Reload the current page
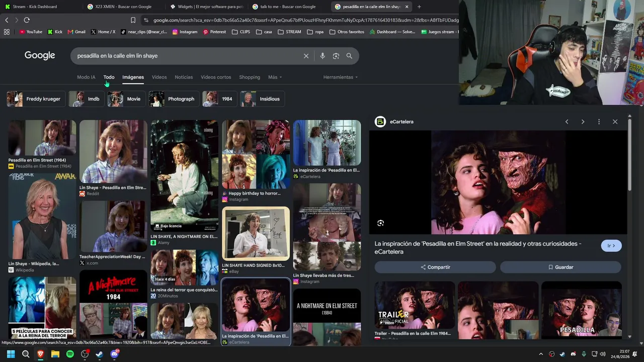644x362 pixels. tap(27, 20)
